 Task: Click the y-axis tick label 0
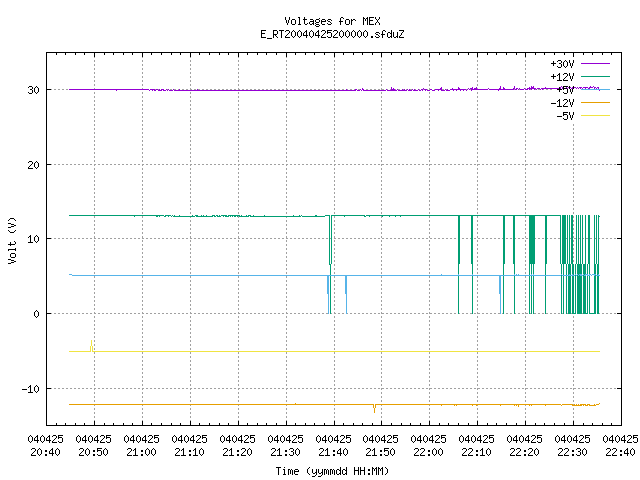coord(36,314)
